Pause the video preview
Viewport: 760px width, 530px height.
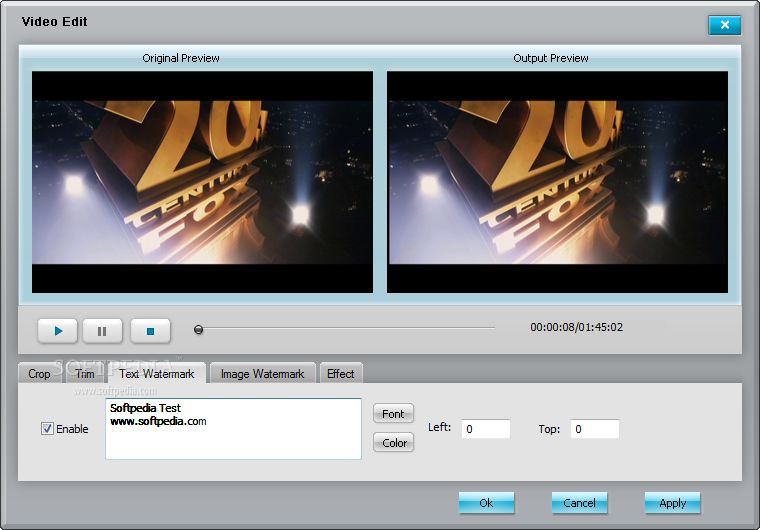click(102, 331)
